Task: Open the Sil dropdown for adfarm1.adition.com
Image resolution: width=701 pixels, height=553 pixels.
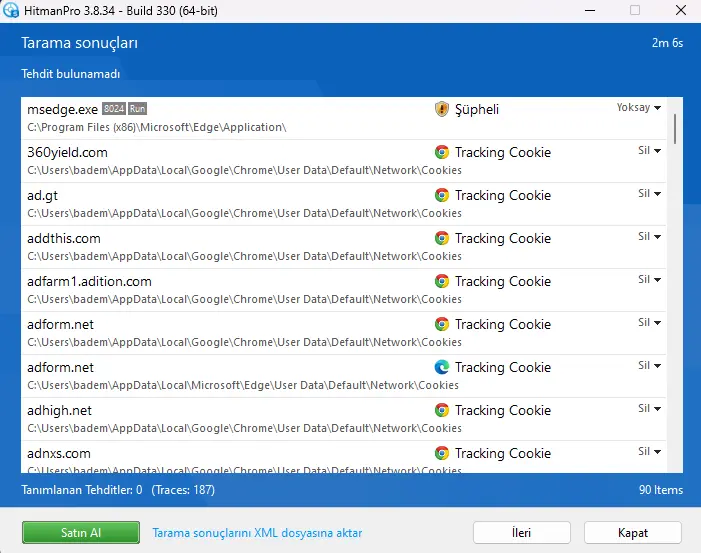Action: (x=649, y=279)
